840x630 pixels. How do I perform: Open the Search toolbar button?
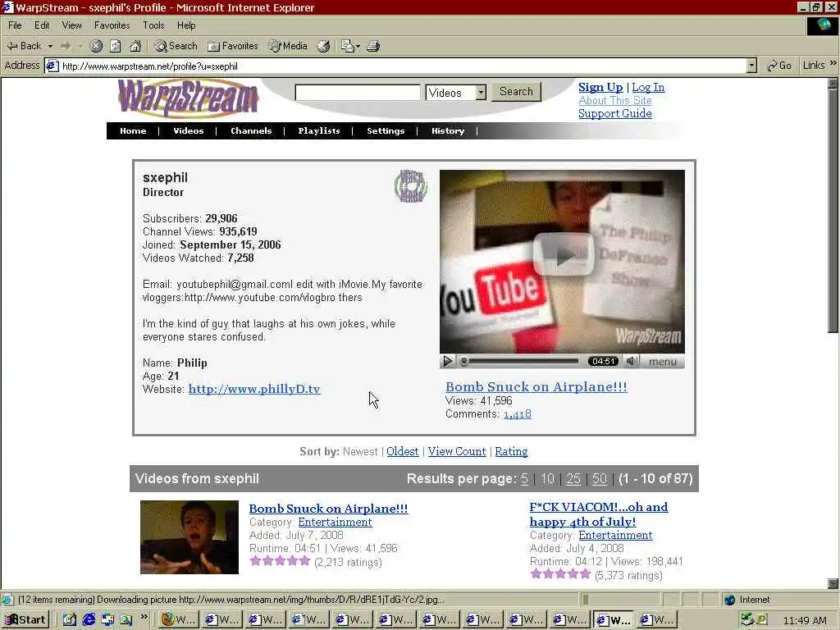click(176, 46)
